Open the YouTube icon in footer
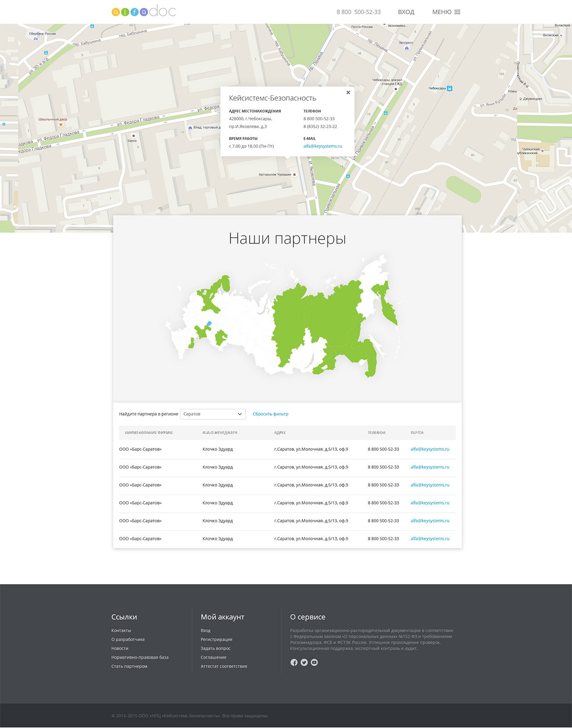The width and height of the screenshot is (572, 728). point(314,662)
